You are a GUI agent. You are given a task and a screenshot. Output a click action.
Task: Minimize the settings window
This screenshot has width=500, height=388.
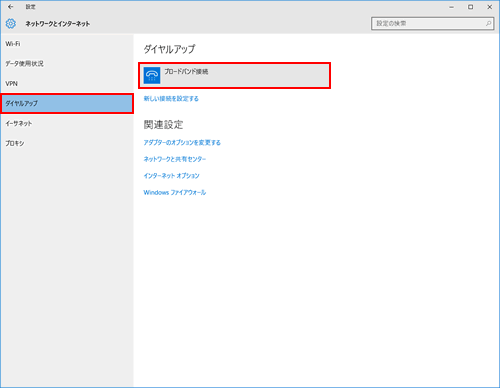click(451, 7)
